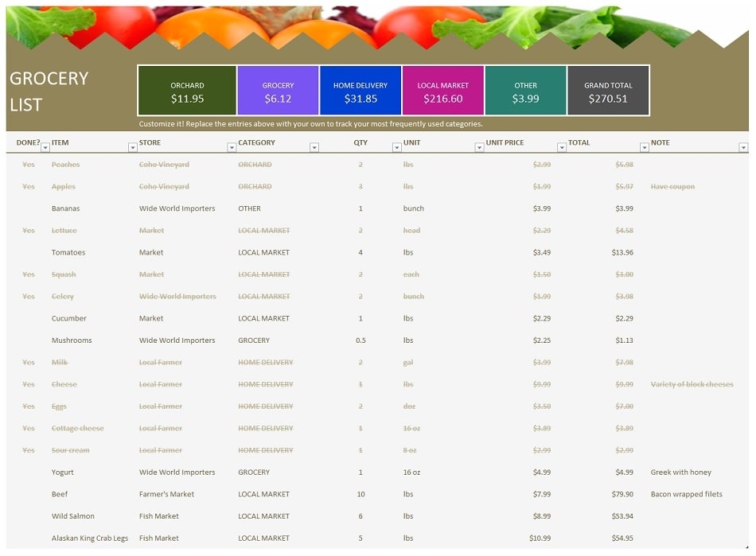Click the Yes marker for Peaches

[29, 164]
